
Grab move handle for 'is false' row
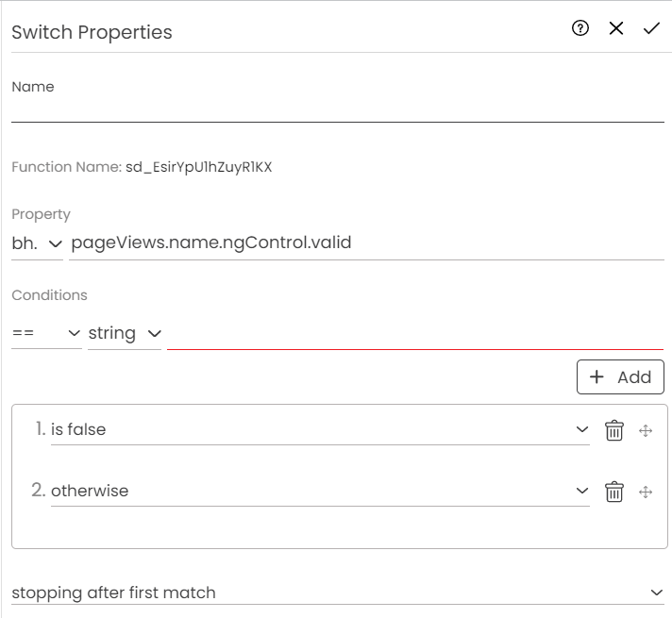647,430
